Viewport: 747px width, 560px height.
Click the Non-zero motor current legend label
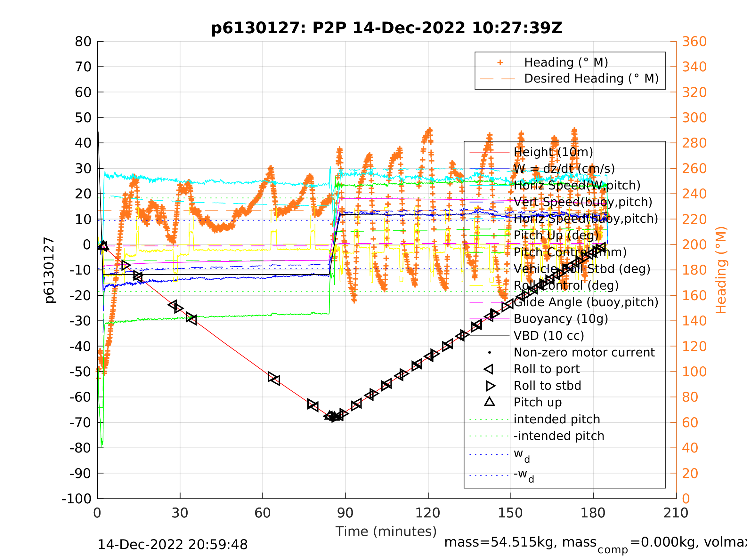point(584,352)
